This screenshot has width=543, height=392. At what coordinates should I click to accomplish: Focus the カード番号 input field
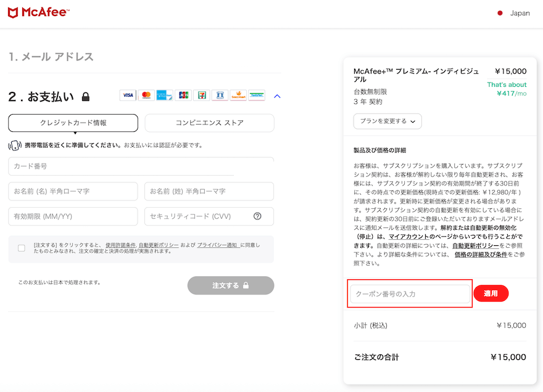(x=141, y=166)
